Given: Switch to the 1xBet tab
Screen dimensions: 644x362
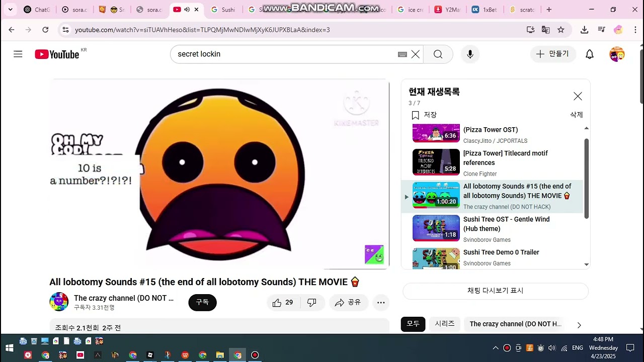Looking at the screenshot, I should point(485,10).
